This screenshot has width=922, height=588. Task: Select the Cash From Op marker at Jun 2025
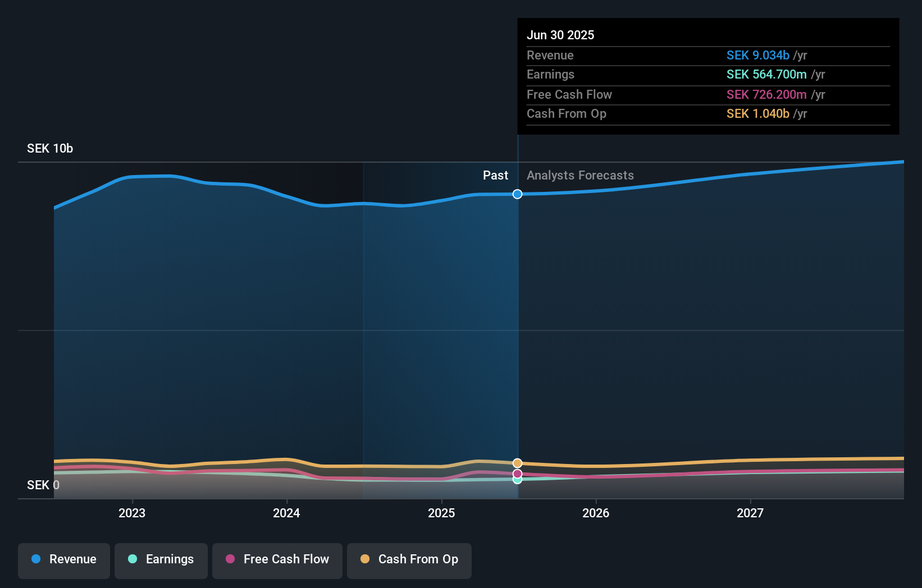point(517,463)
